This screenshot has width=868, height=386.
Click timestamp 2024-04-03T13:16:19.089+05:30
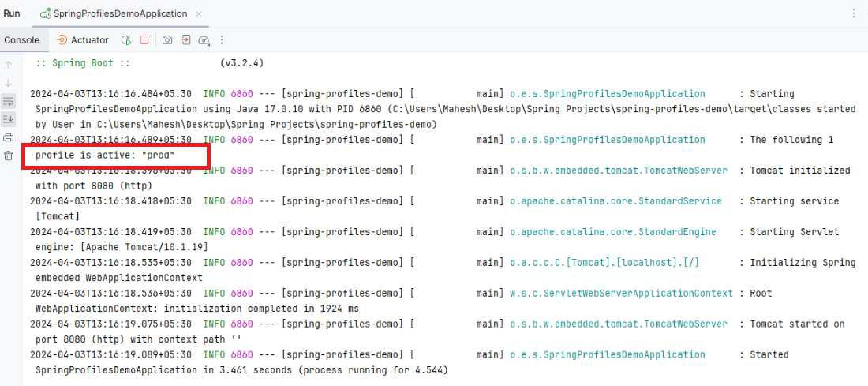pyautogui.click(x=110, y=354)
